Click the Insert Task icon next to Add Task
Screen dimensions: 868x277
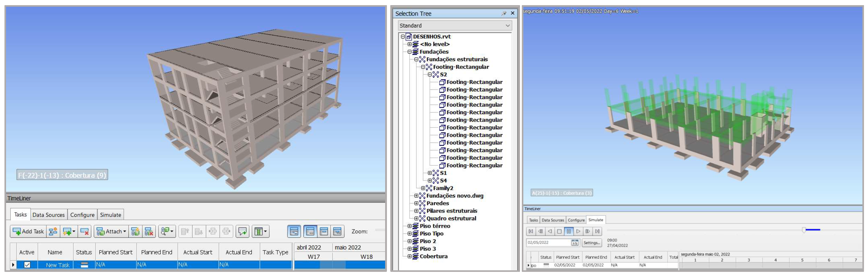click(x=53, y=232)
